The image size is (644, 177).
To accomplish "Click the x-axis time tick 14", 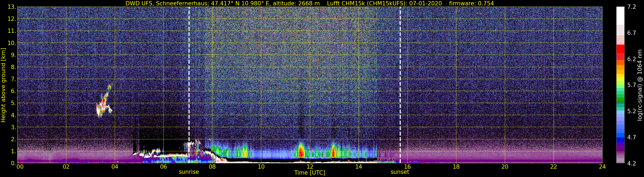I will (x=358, y=167).
